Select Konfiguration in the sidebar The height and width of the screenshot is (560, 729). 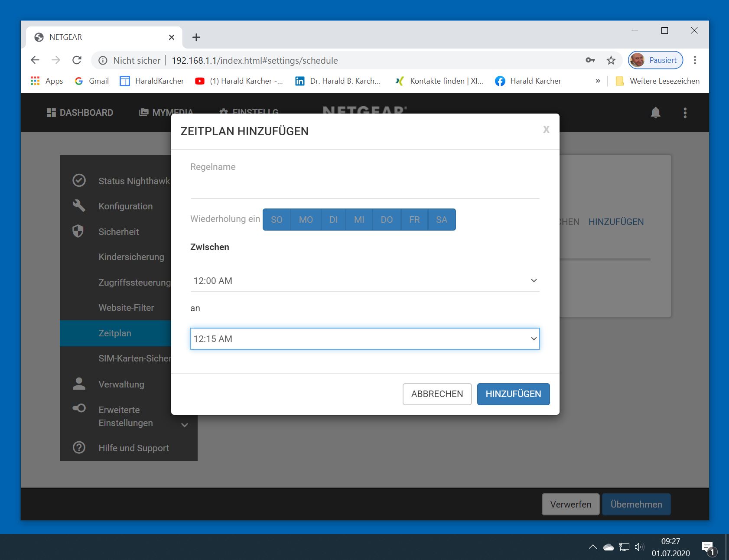125,206
